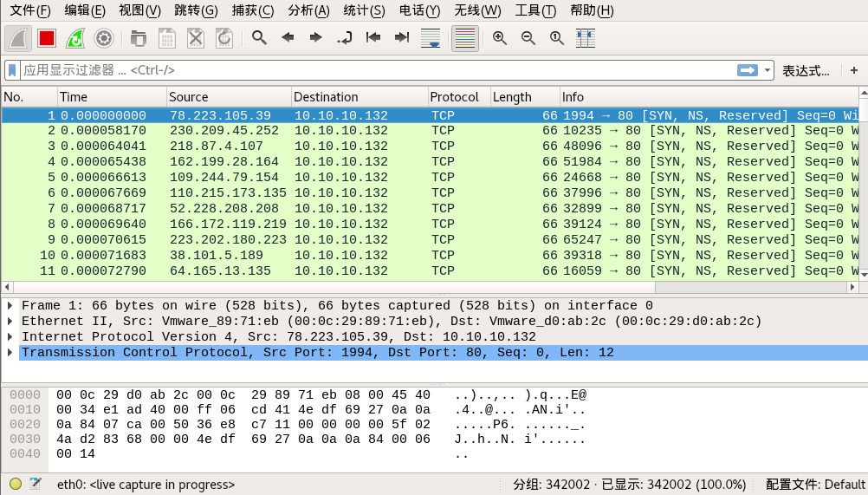This screenshot has width=868, height=495.
Task: Sort by the Length column header
Action: tap(525, 97)
